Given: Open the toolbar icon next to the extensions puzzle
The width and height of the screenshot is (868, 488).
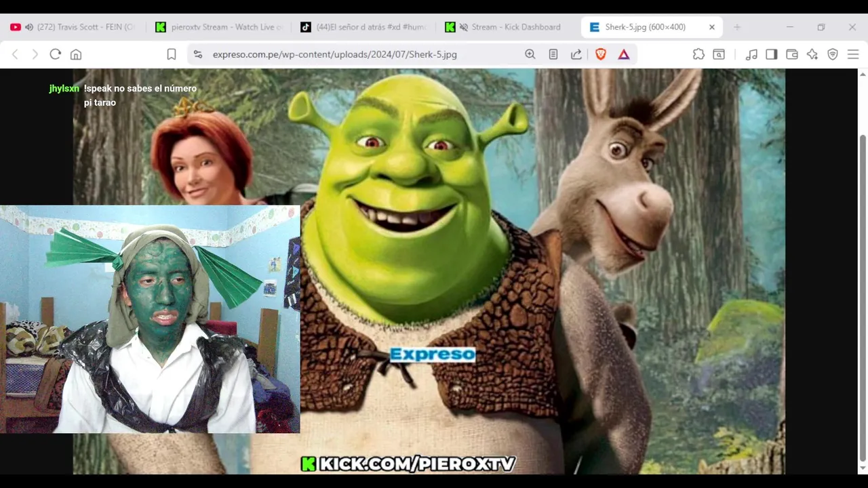Looking at the screenshot, I should pyautogui.click(x=719, y=54).
